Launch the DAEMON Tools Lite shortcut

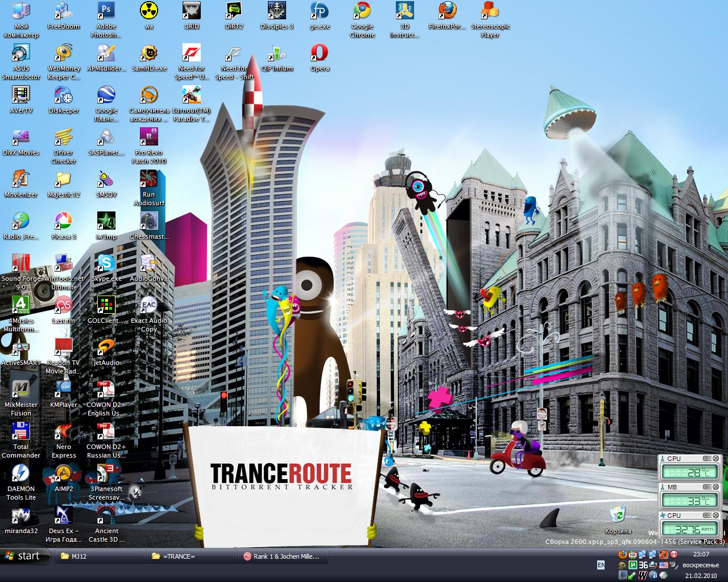pyautogui.click(x=21, y=483)
